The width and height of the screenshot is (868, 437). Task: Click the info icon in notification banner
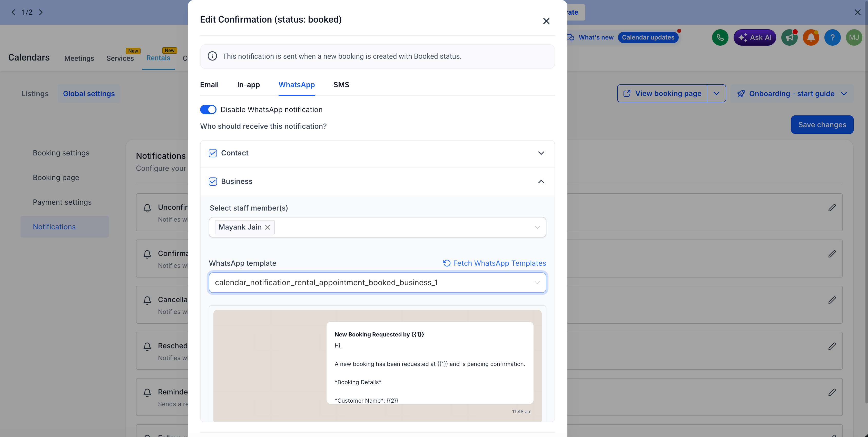tap(212, 56)
